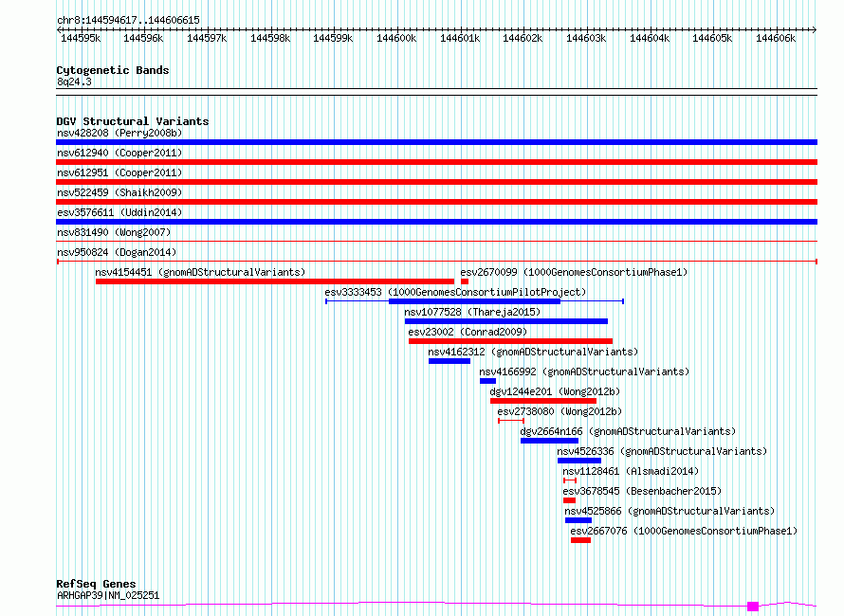Viewport: 844px width, 616px height.
Task: Click the 144602k ruler tick label
Action: (x=523, y=38)
